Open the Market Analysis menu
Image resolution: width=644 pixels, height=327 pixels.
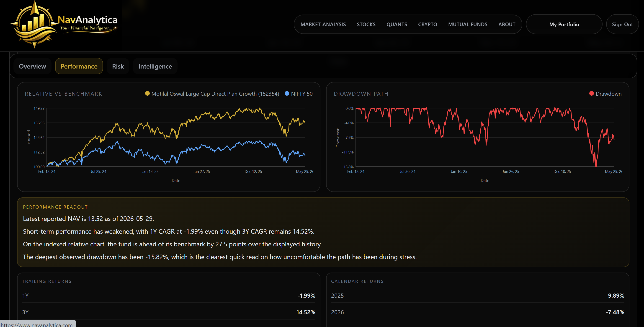323,24
